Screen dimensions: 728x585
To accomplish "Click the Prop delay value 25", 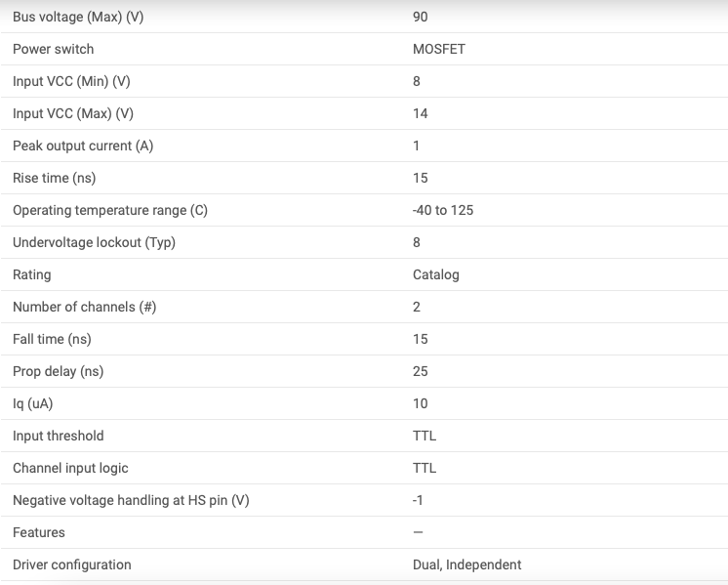I will click(421, 371).
